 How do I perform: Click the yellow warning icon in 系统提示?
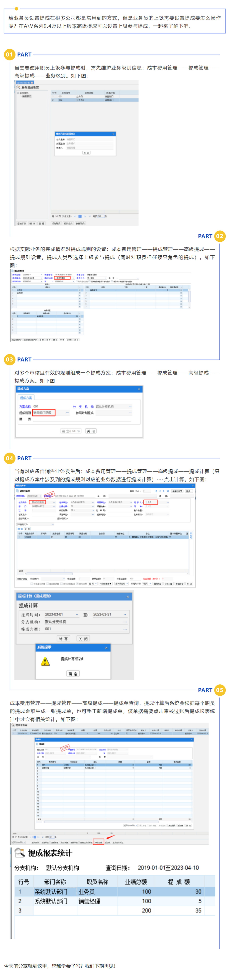(45, 661)
